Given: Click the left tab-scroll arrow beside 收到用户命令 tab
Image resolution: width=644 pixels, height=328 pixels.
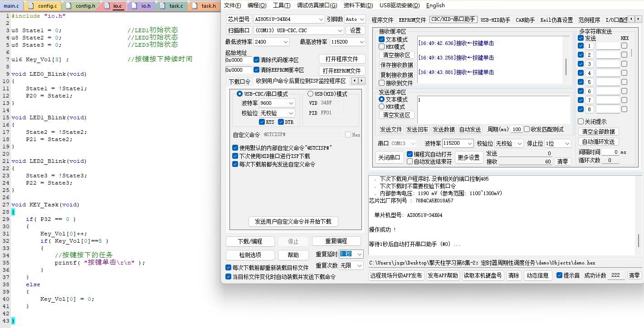Looking at the screenshot, I should pyautogui.click(x=355, y=81).
